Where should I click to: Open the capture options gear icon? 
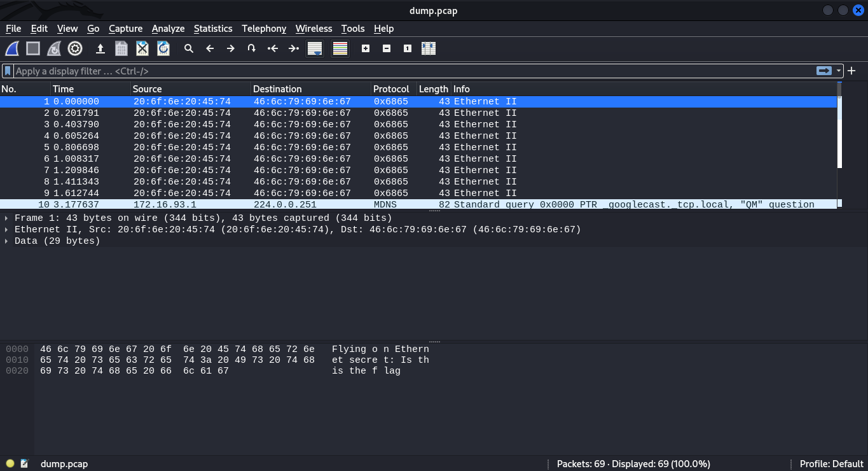[75, 48]
